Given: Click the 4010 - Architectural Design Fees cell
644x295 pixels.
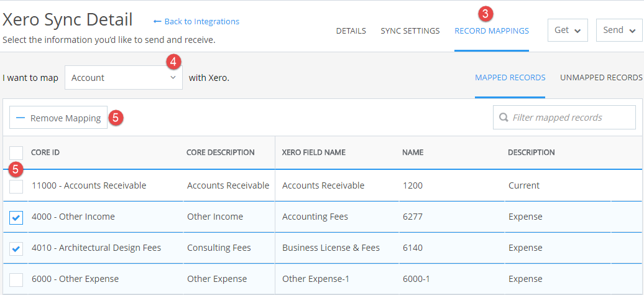Looking at the screenshot, I should 96,248.
